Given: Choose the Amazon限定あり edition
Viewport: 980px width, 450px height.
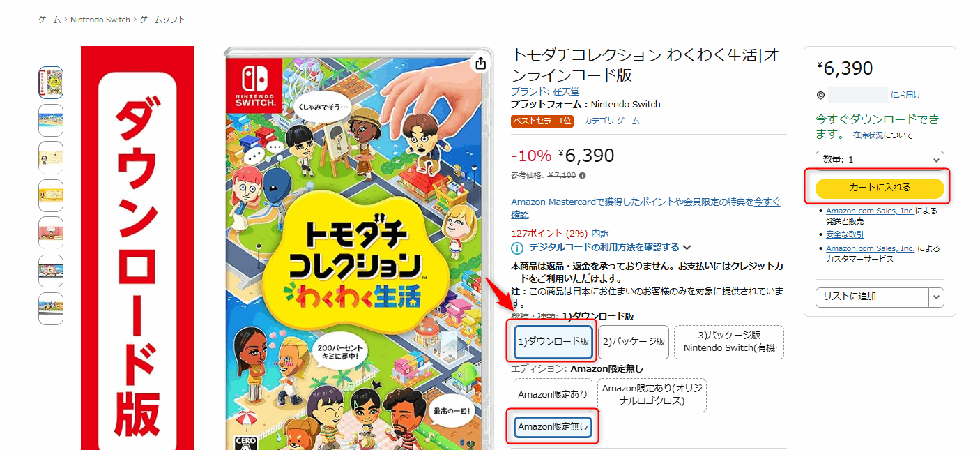Looking at the screenshot, I should [553, 395].
